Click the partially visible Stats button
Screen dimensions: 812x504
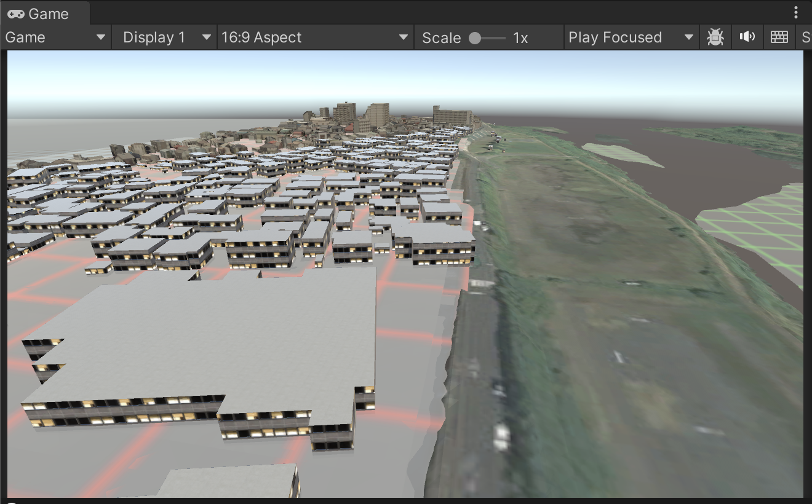click(x=805, y=37)
